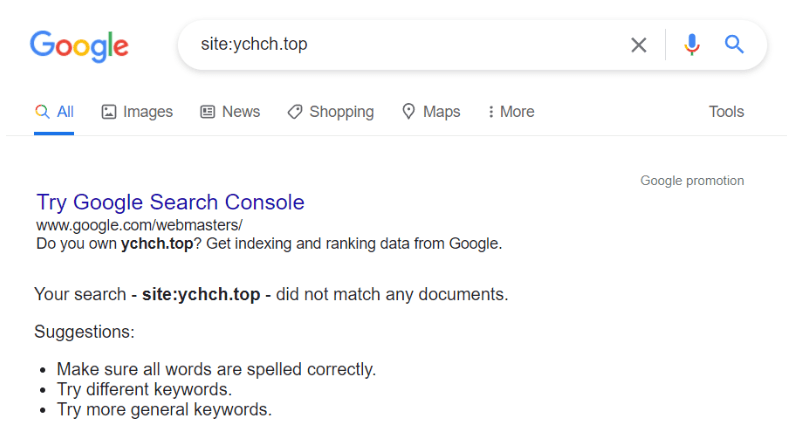Clear the search box with X icon

pyautogui.click(x=638, y=45)
